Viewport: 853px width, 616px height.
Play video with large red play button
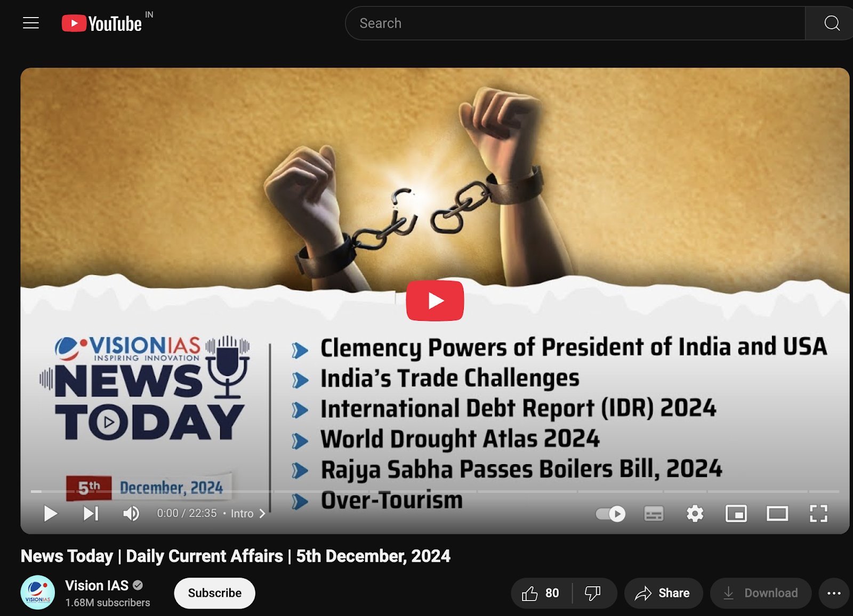(x=435, y=301)
